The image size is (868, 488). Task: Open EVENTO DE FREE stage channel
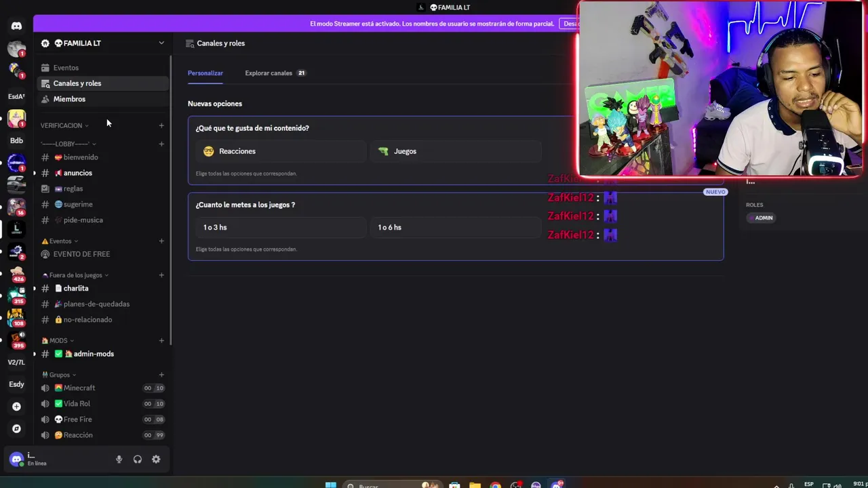point(102,254)
